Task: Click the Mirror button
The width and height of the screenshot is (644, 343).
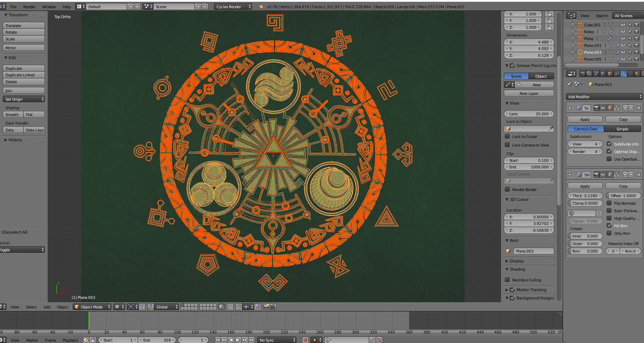Action: coord(24,48)
